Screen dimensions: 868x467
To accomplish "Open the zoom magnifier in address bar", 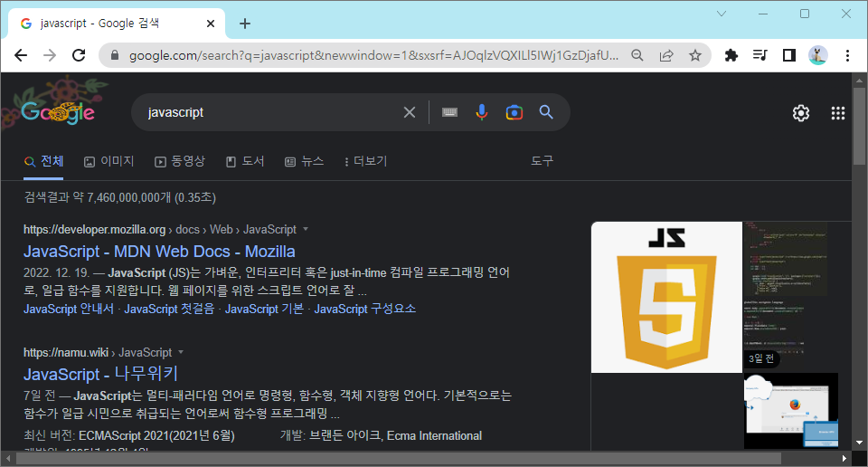I will point(637,55).
